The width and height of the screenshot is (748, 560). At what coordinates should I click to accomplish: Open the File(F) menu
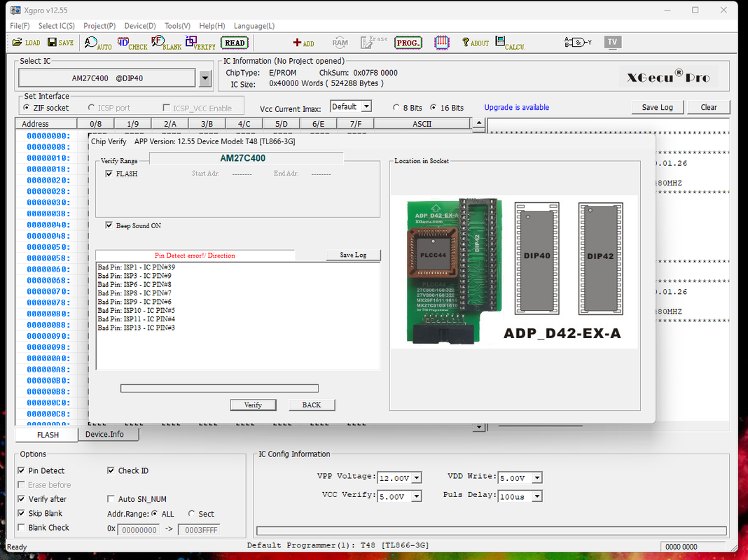point(20,26)
